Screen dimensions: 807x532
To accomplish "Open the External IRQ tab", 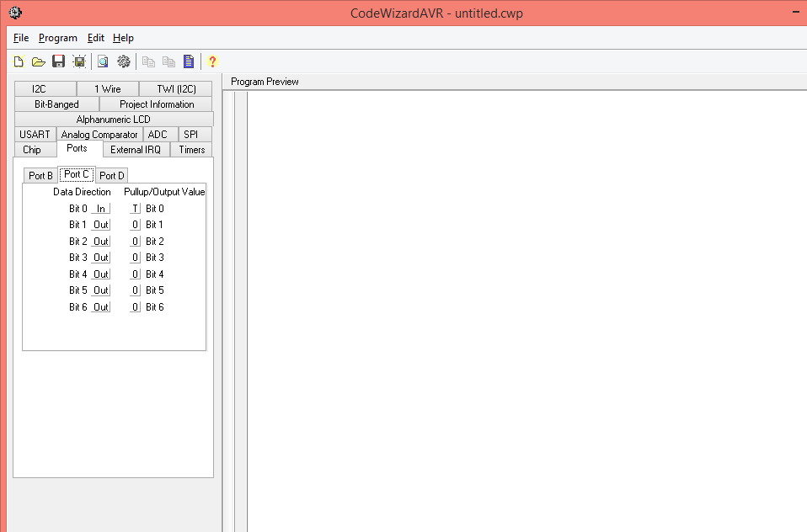I will [136, 150].
